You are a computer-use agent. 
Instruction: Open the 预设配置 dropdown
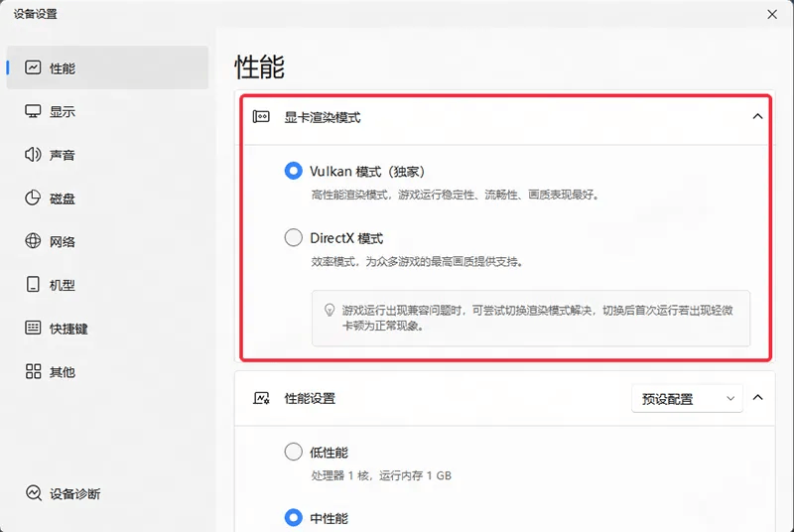[x=687, y=398]
